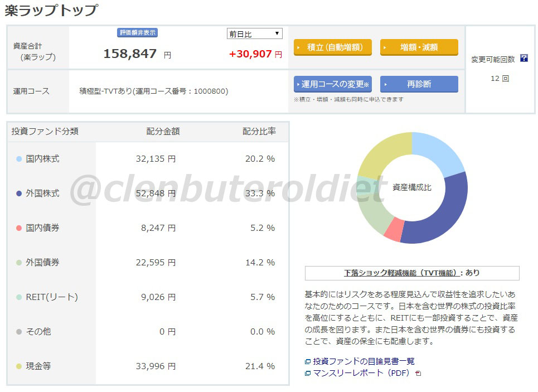Screen dimensions: 538x392
Task: Click the pink 国内債券 segment of the donut chart
Action: 395,229
